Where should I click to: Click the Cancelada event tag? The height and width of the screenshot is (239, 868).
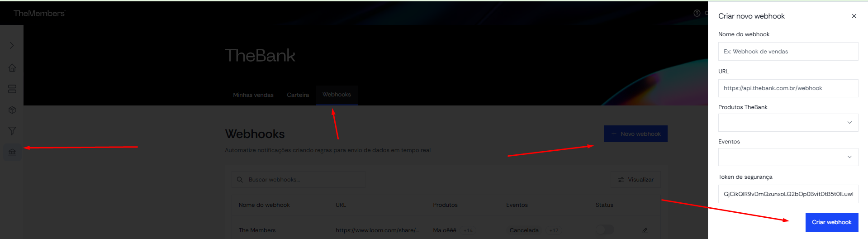click(x=524, y=230)
